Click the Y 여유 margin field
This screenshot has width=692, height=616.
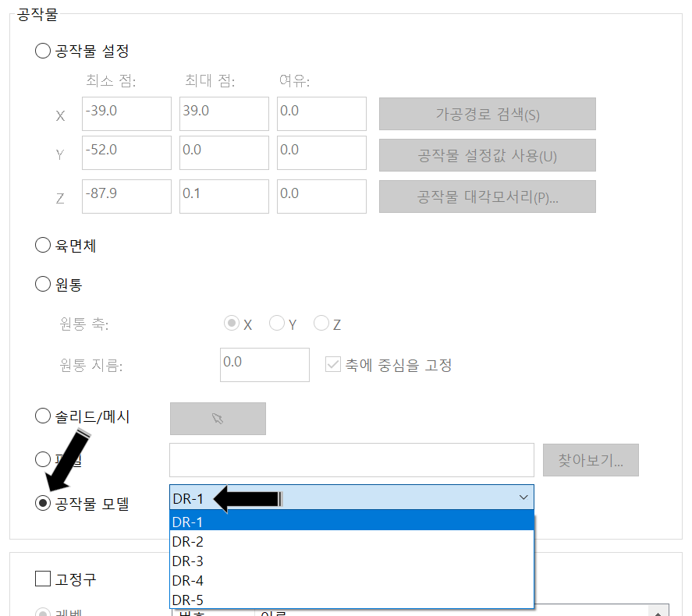pos(321,153)
